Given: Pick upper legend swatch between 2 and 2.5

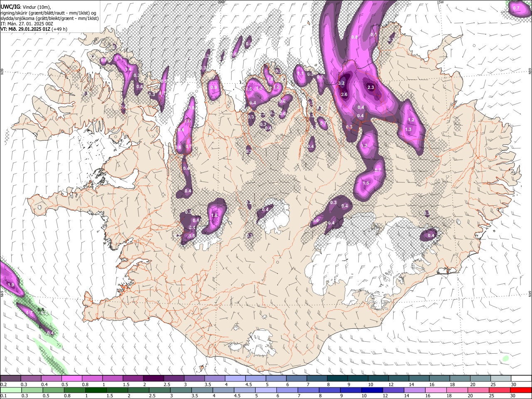Looking at the screenshot, I should coord(153,378).
